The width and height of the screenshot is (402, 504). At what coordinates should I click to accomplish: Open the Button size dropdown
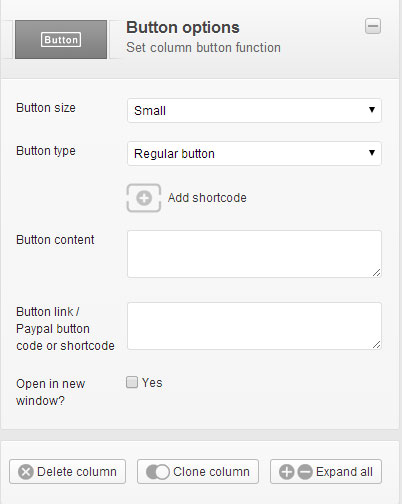point(254,110)
